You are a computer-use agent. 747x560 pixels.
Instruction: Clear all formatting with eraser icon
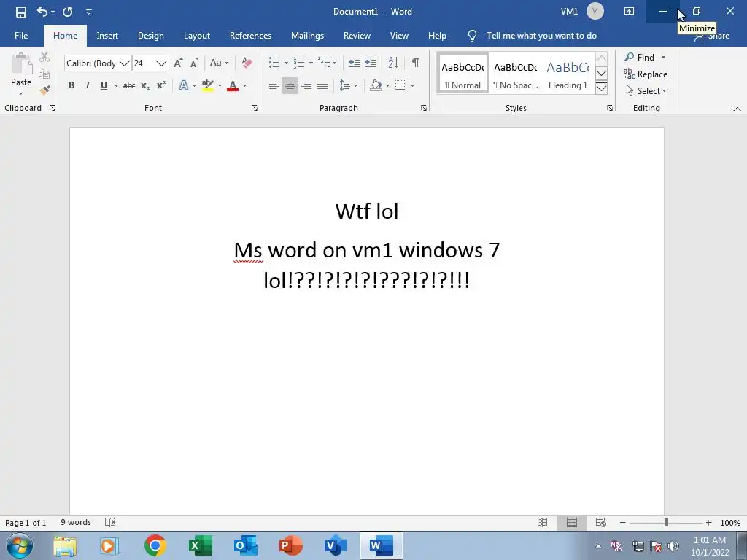pyautogui.click(x=247, y=63)
